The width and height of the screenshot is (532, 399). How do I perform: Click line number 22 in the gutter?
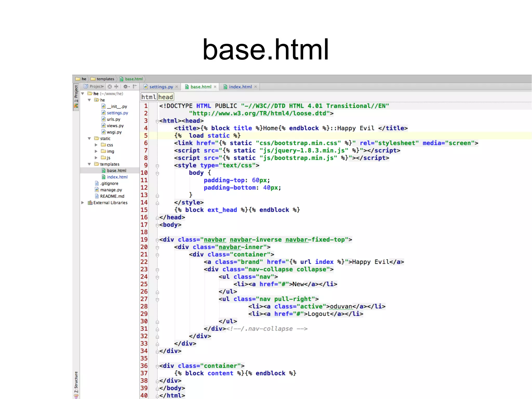click(x=144, y=262)
